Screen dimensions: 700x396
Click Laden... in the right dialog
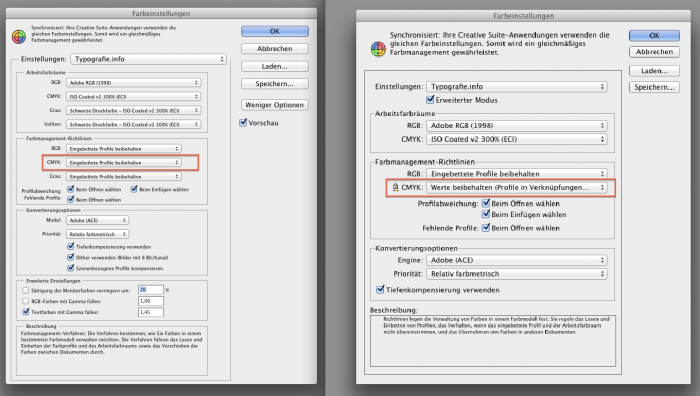click(654, 71)
